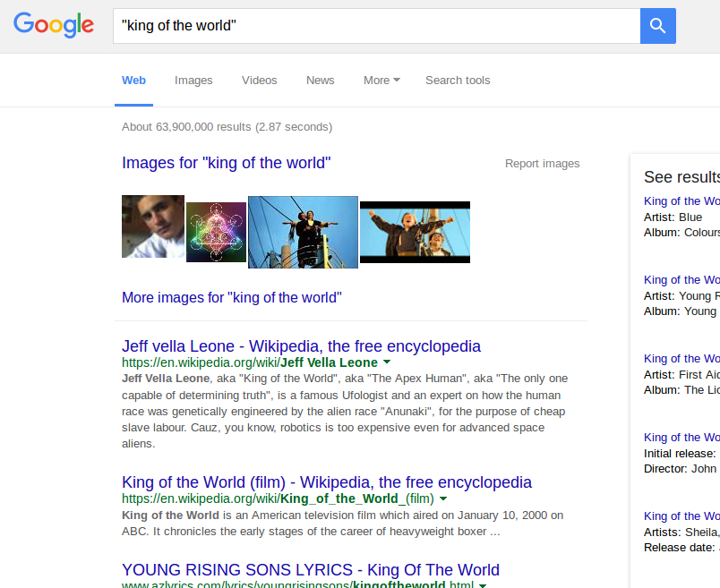Viewport: 720px width, 588px height.
Task: Open sidebar King of the World by Sheila
Action: [681, 516]
